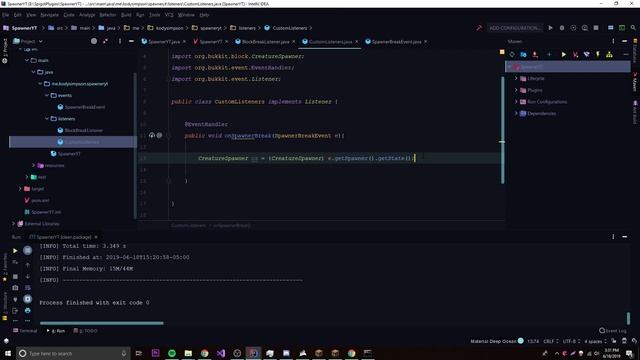This screenshot has height=360, width=640.
Task: Click Windows Start button
Action: click(x=7, y=353)
